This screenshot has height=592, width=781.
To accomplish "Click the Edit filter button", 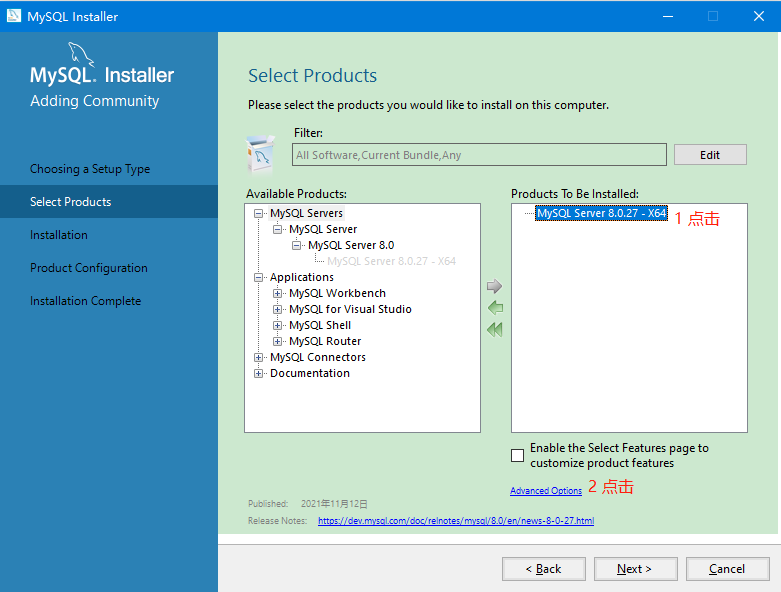I will [x=710, y=155].
